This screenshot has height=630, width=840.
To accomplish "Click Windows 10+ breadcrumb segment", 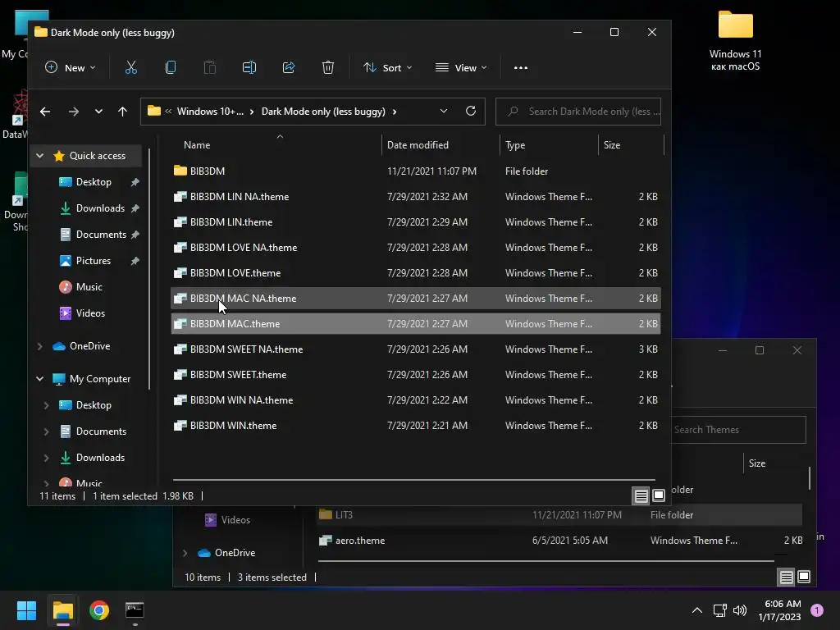I will 210,112.
